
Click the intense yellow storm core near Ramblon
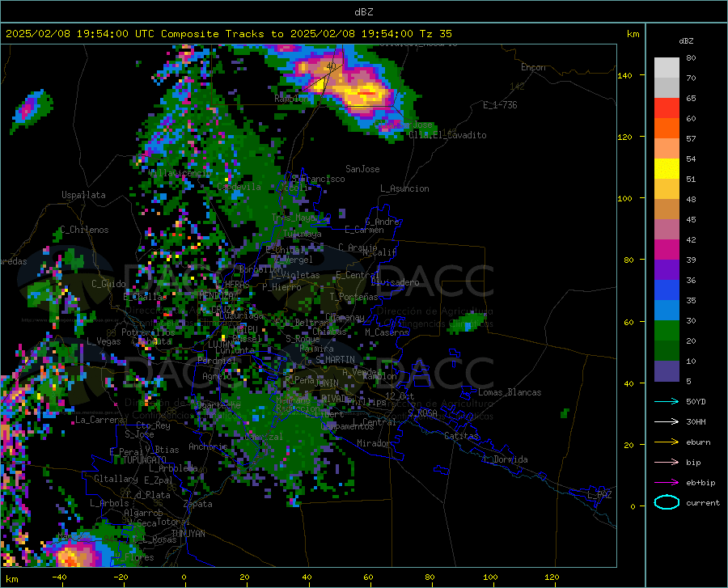(x=366, y=93)
